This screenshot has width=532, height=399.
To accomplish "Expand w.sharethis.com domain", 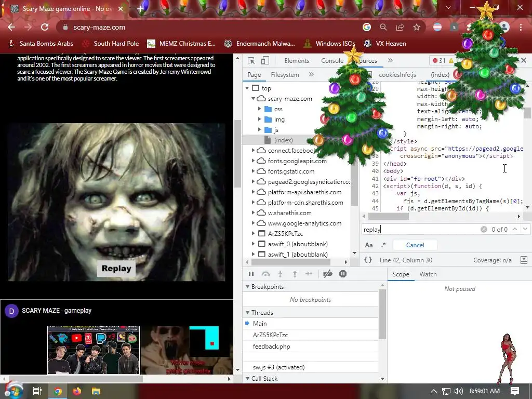I will 253,212.
